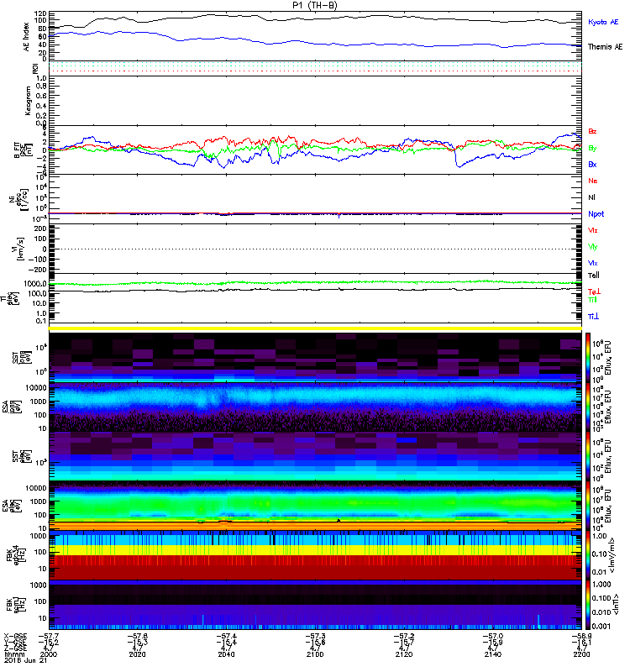Select the Kyoto AE legend label
630x672 pixels.
pos(603,22)
